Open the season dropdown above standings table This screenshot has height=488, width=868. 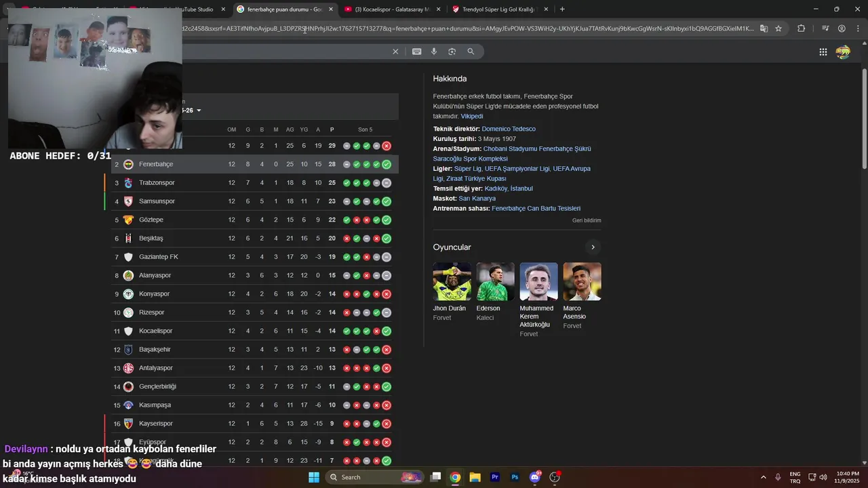tap(191, 110)
